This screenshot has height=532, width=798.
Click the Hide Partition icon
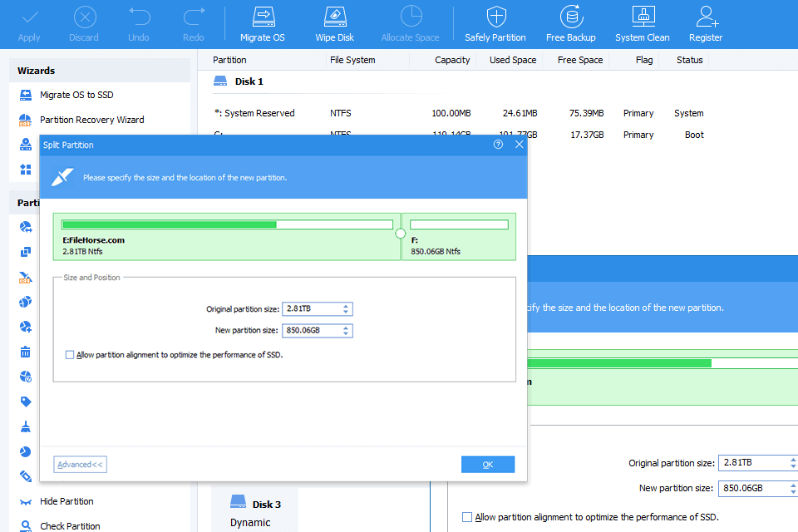pyautogui.click(x=25, y=501)
